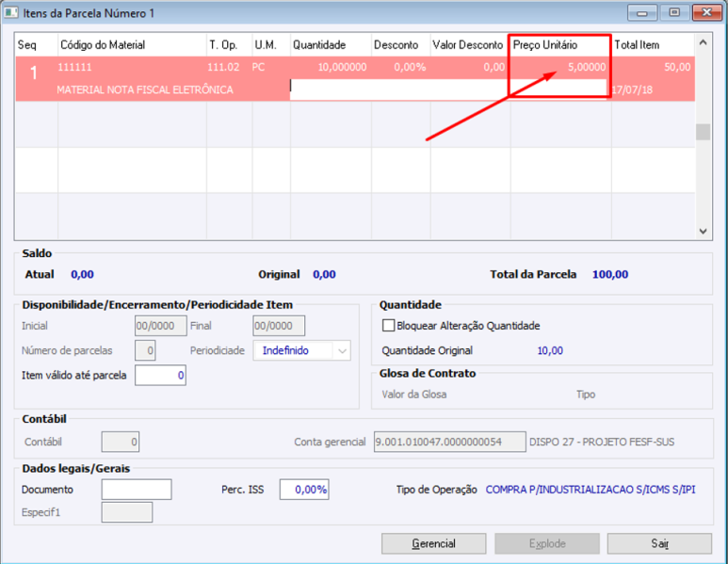Click the Número de parcelas field
This screenshot has width=728, height=564.
(x=145, y=350)
